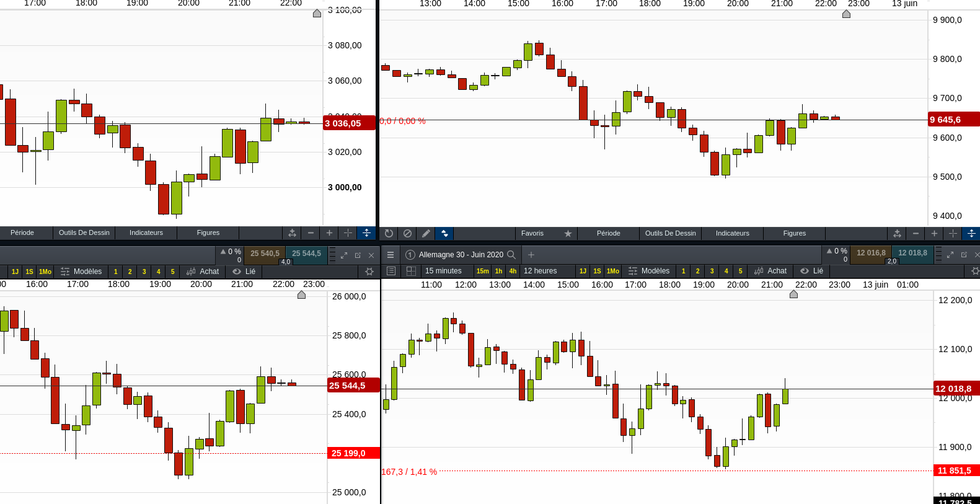Toggle crosshair cursor in top-left chart toolbar

[348, 233]
